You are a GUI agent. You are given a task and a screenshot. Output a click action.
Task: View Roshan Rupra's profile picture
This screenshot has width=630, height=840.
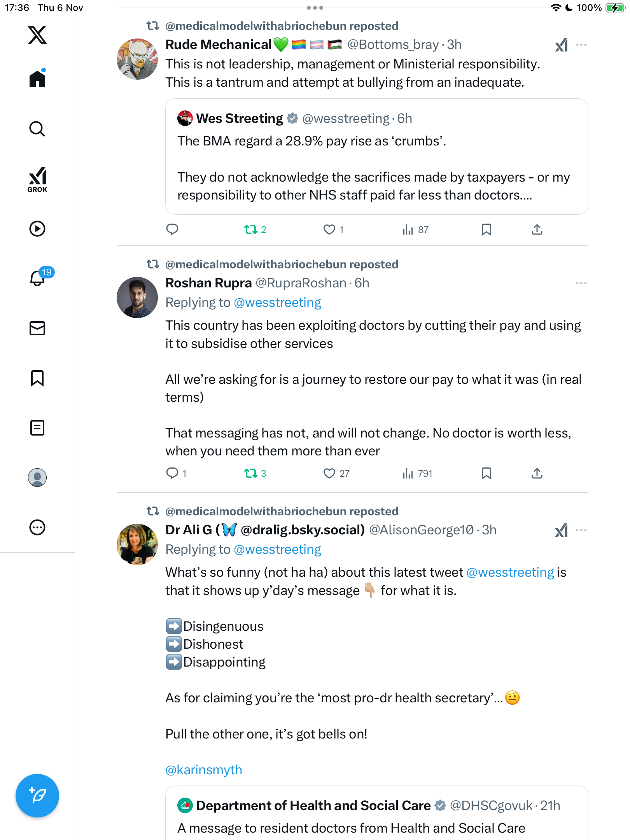click(x=137, y=297)
